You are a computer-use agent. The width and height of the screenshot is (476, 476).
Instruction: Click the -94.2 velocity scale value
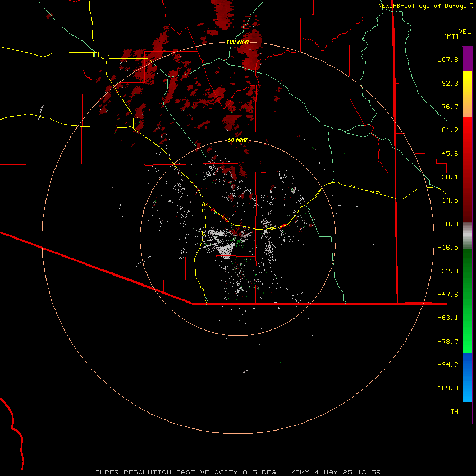pos(448,365)
